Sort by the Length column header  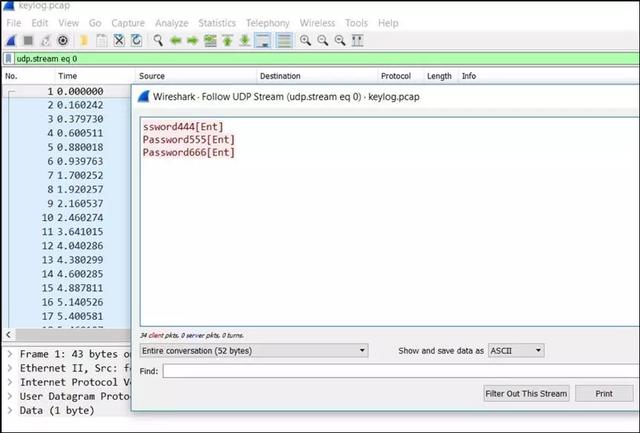point(440,76)
